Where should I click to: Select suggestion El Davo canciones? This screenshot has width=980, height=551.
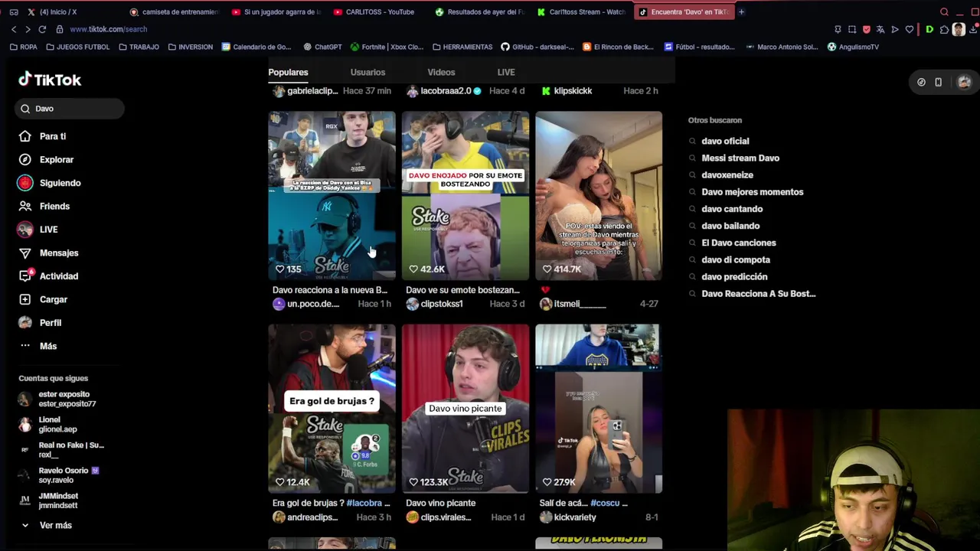point(739,243)
